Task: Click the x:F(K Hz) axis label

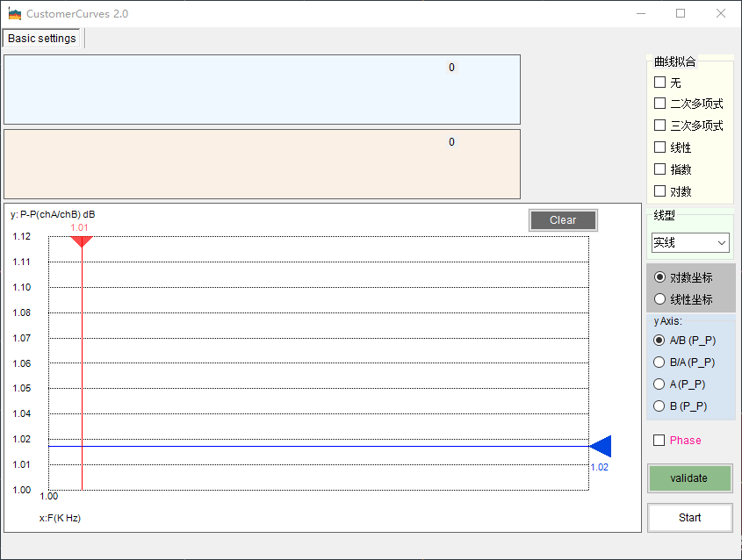Action: pyautogui.click(x=60, y=518)
